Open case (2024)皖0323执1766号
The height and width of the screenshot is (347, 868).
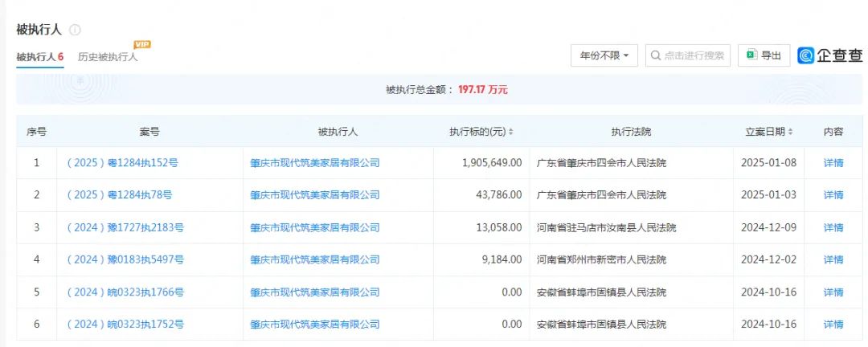coord(125,292)
